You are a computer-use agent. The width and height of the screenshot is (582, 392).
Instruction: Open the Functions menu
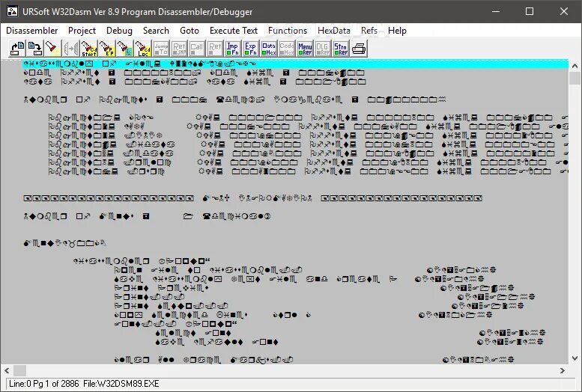click(288, 31)
